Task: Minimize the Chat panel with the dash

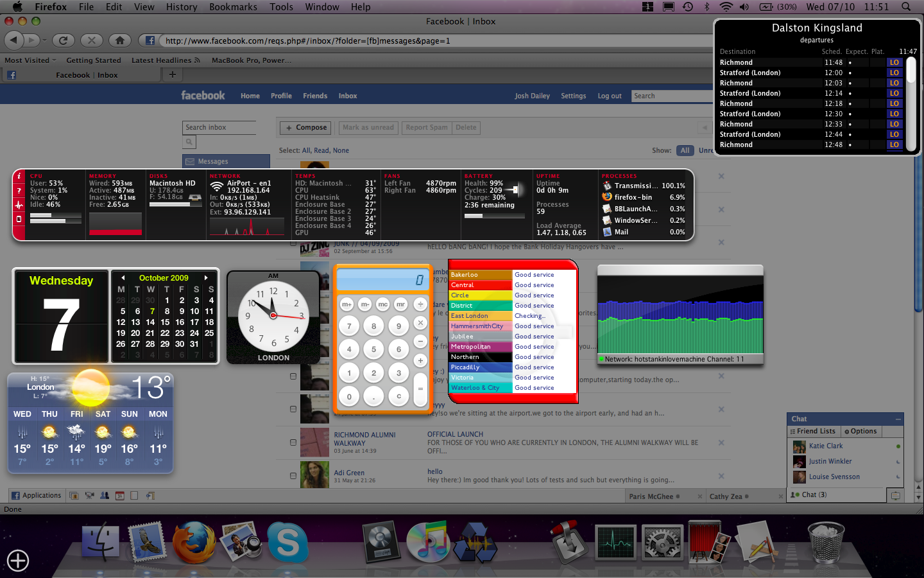Action: click(x=898, y=419)
